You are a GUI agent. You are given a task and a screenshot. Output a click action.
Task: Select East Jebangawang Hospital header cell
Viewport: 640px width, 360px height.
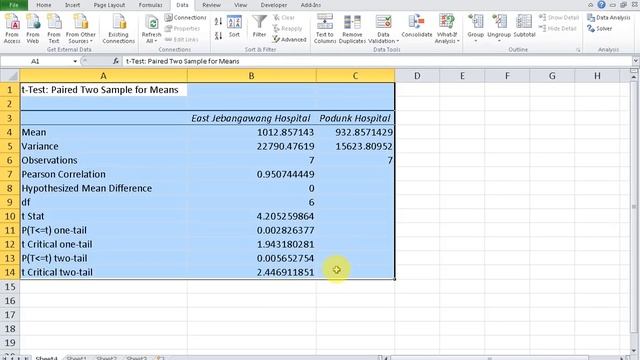click(x=251, y=118)
